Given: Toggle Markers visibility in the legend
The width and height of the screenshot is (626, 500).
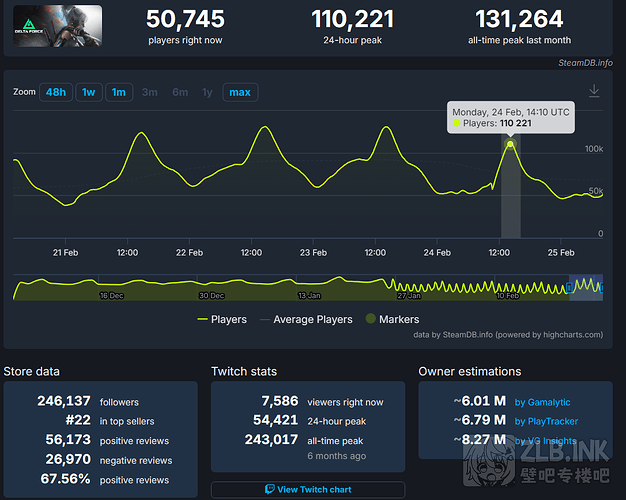Looking at the screenshot, I should click(399, 320).
